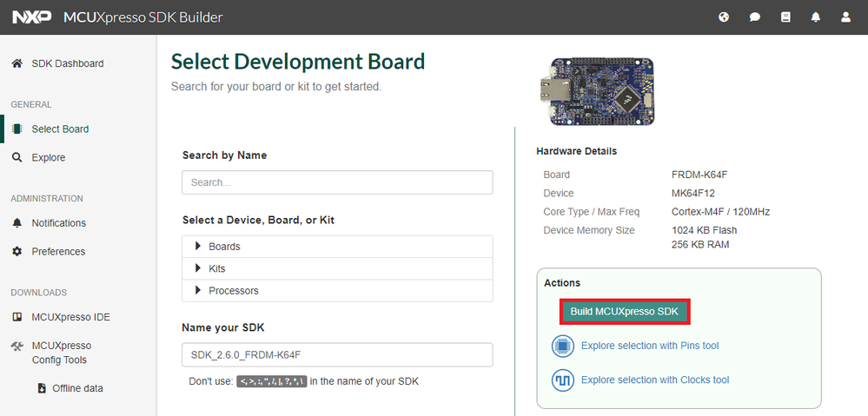Click the Offline data download icon
This screenshot has width=868, height=416.
click(x=42, y=388)
